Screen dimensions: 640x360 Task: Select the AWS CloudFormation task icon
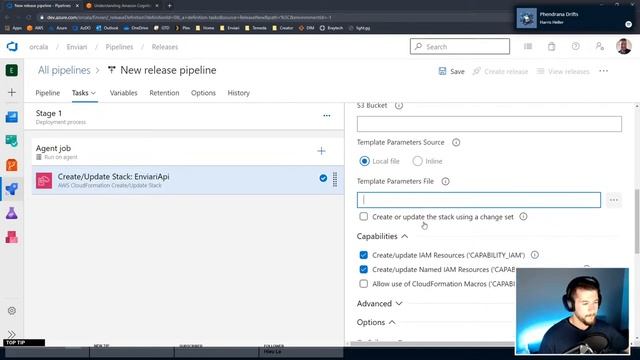click(x=44, y=180)
